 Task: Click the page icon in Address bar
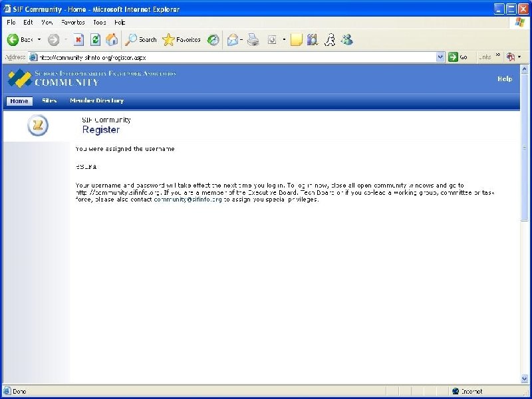[33, 57]
